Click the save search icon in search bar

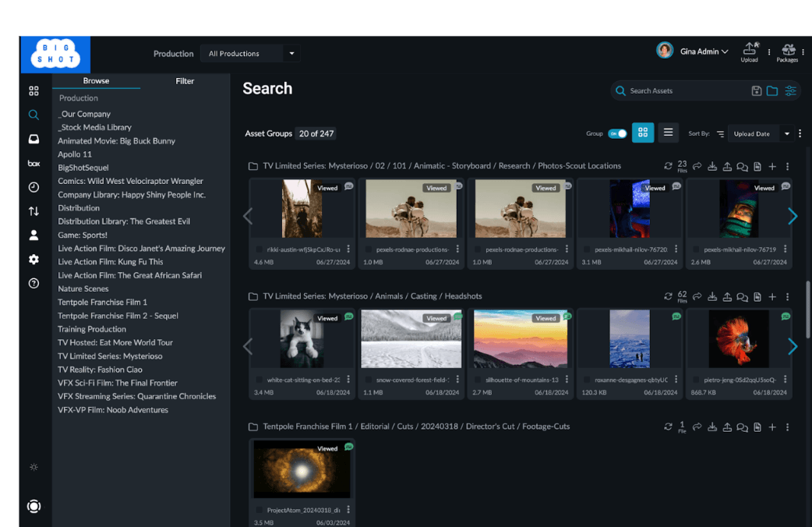756,91
